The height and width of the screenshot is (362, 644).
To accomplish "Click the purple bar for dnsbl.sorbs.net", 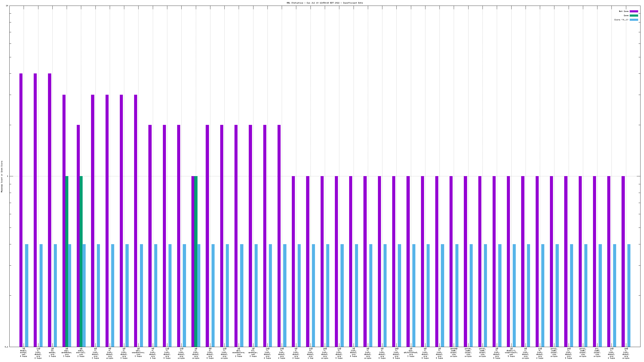I will 21,210.
